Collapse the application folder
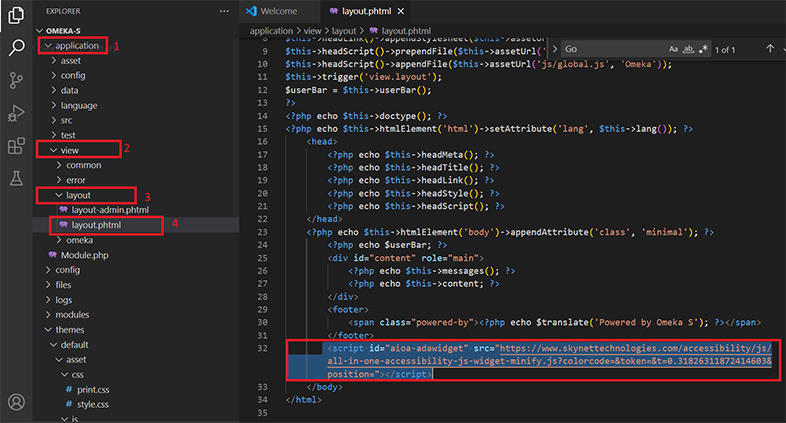The height and width of the screenshot is (423, 786). tap(78, 46)
